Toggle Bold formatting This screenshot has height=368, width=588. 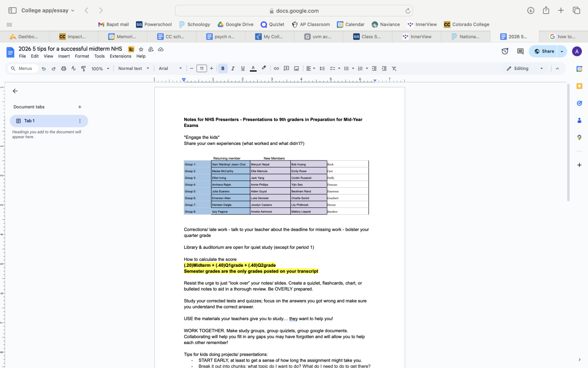[x=223, y=69]
